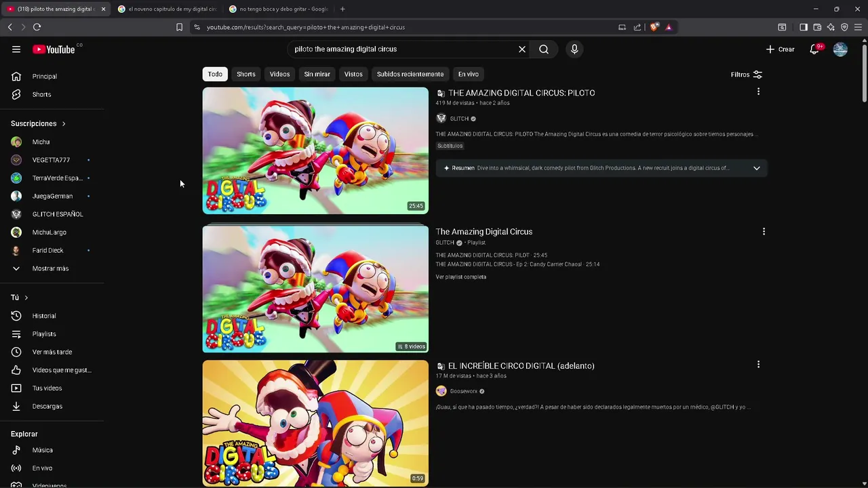This screenshot has height=488, width=868.
Task: Select the Shorts filter chip
Action: [x=246, y=74]
